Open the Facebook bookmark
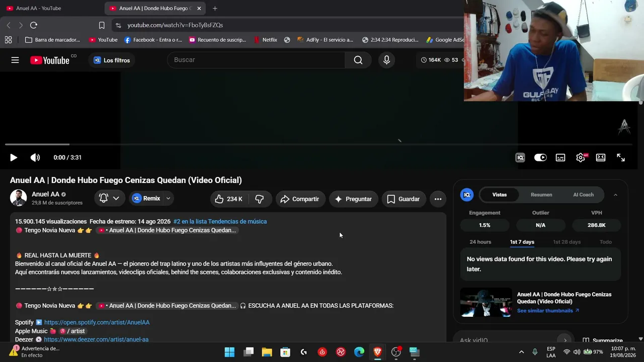The height and width of the screenshot is (362, 644). (153, 40)
